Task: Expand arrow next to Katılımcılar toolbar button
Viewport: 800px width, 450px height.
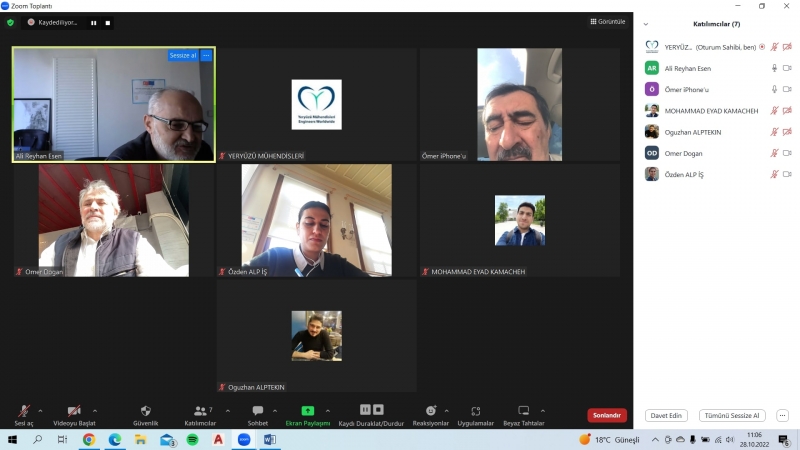Action: click(228, 411)
